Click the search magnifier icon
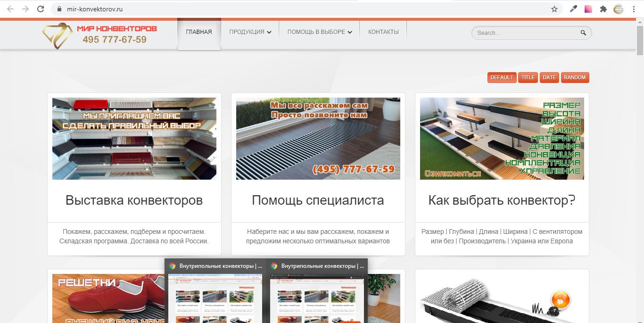This screenshot has width=644, height=323. 583,33
